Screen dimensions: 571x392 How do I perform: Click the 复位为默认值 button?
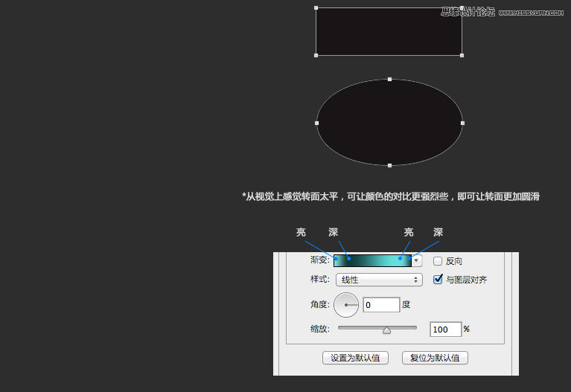coord(435,358)
